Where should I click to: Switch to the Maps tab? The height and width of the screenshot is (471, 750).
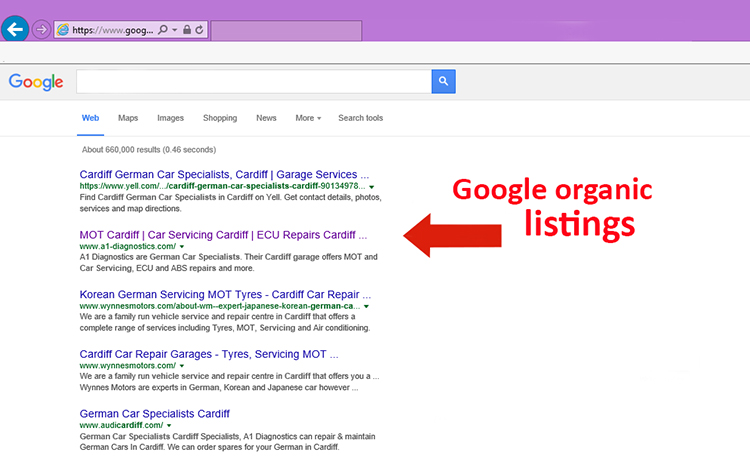click(x=128, y=118)
